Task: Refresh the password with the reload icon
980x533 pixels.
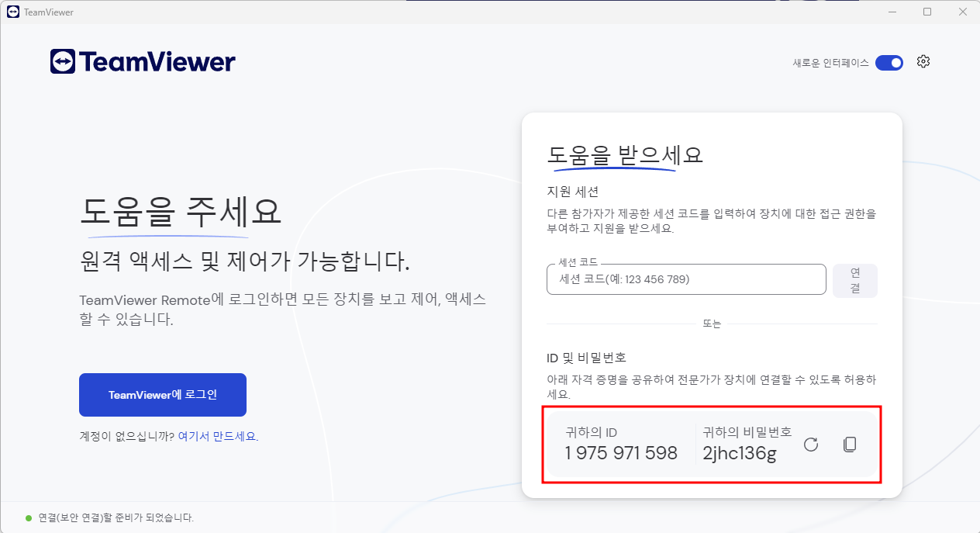Action: pyautogui.click(x=810, y=445)
